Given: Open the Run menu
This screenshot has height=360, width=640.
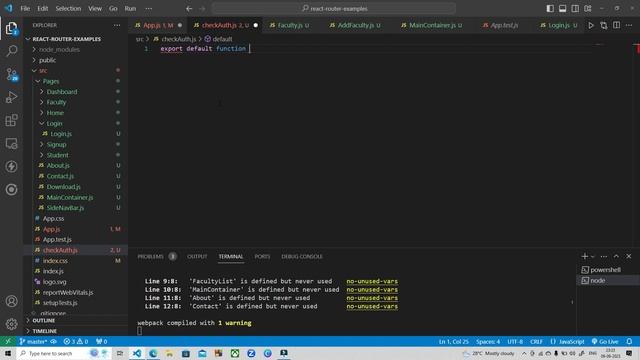Looking at the screenshot, I should (130, 9).
